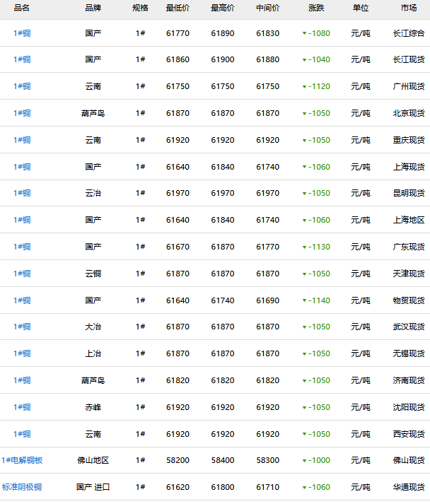This screenshot has height=504, width=430.
Task: Click the down arrow in the 华通现货 row
Action: (x=304, y=488)
